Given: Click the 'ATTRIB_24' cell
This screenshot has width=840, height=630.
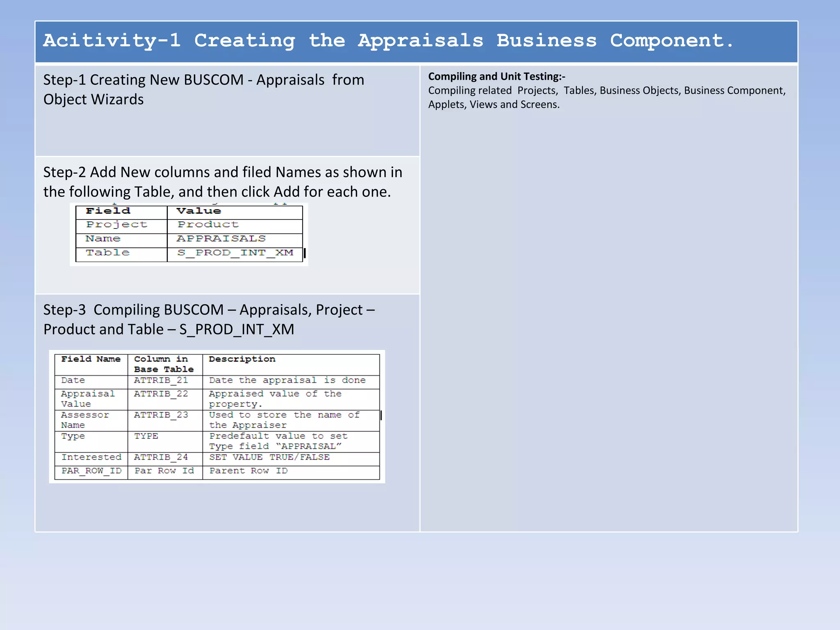Looking at the screenshot, I should (165, 459).
